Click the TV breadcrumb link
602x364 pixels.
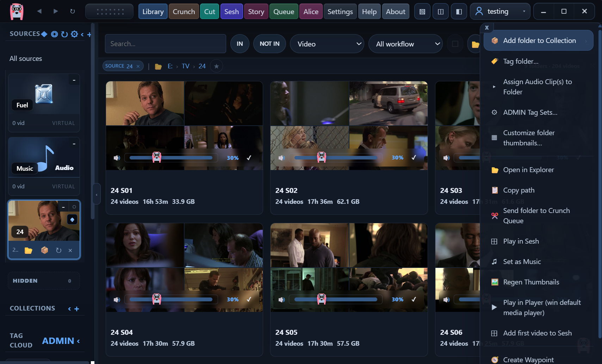tap(186, 66)
